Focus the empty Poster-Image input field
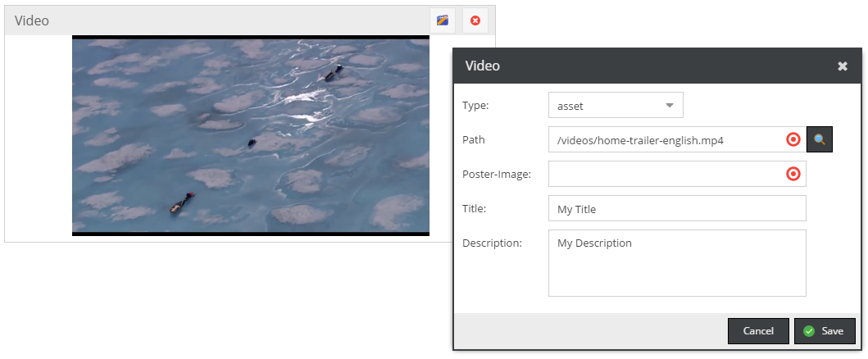 pyautogui.click(x=664, y=174)
